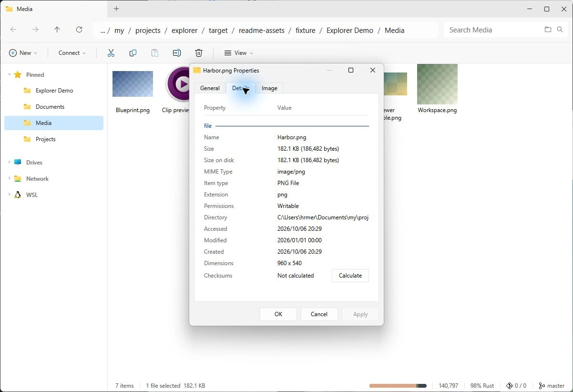The height and width of the screenshot is (392, 573).
Task: Go forward with the right arrow
Action: 35,30
